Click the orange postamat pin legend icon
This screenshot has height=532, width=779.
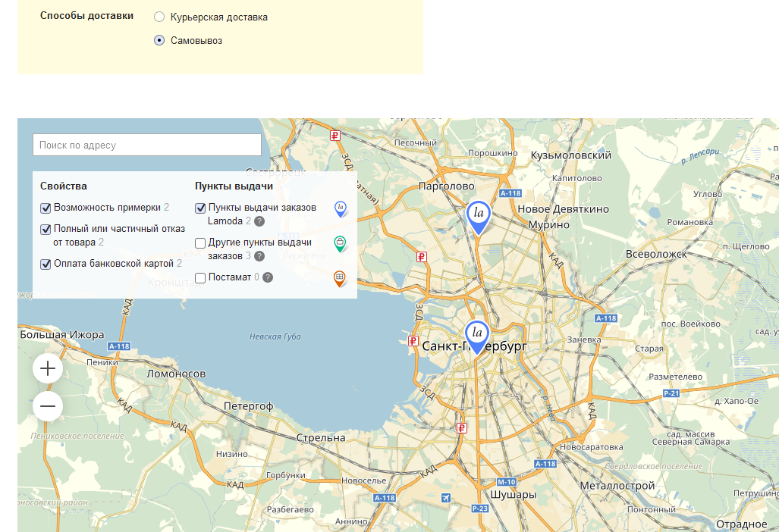[339, 278]
